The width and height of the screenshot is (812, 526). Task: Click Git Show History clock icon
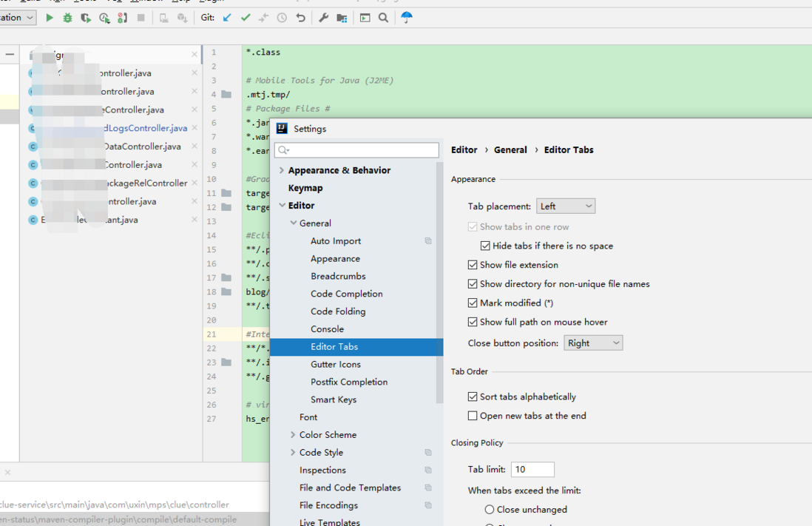point(282,18)
